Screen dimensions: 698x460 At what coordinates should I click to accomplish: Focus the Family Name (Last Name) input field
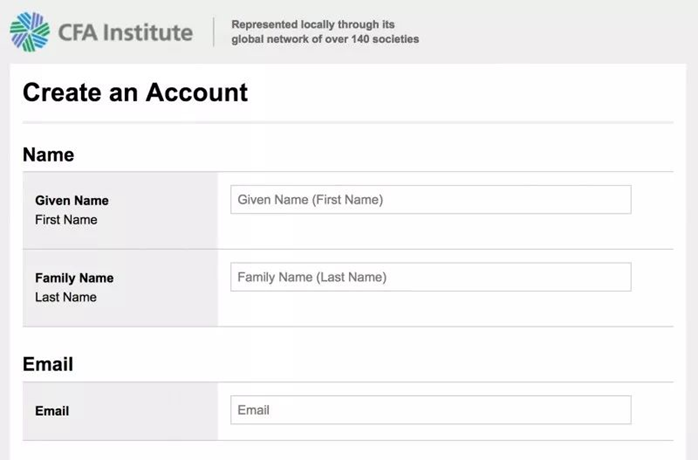(430, 277)
